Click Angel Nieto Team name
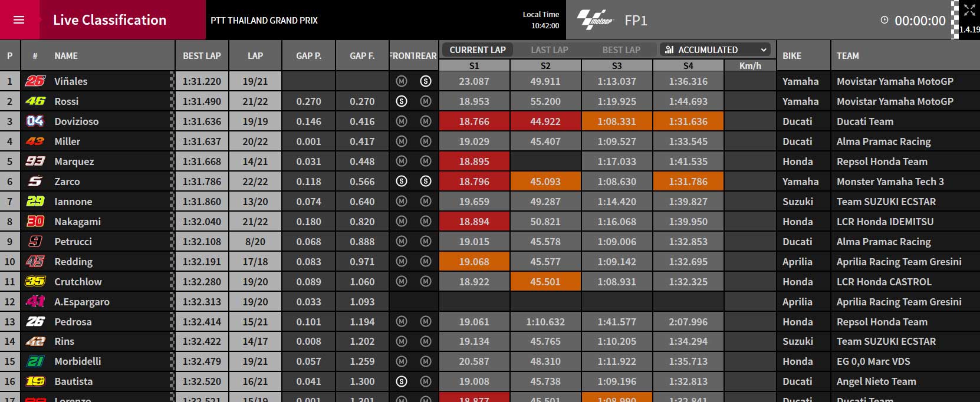This screenshot has height=402, width=980. pyautogui.click(x=876, y=381)
